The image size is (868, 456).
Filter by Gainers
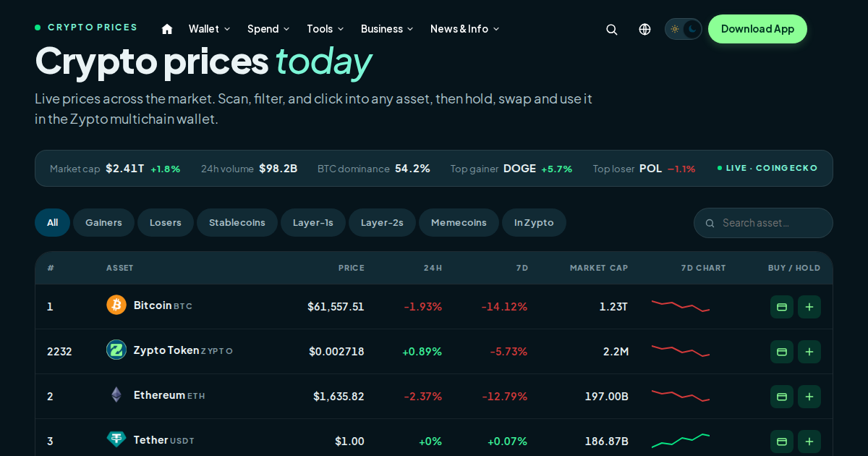pos(103,223)
